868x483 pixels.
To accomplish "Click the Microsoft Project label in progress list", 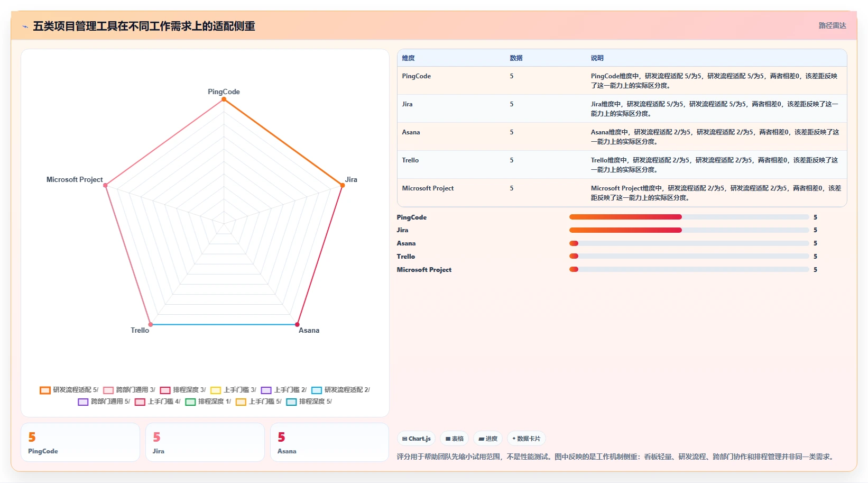I will tap(424, 270).
